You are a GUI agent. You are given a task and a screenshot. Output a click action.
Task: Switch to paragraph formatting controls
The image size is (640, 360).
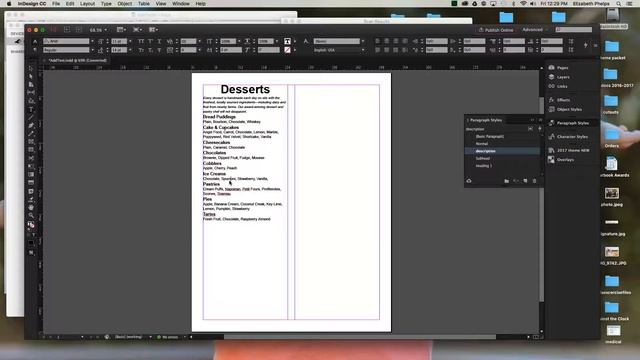[35, 50]
